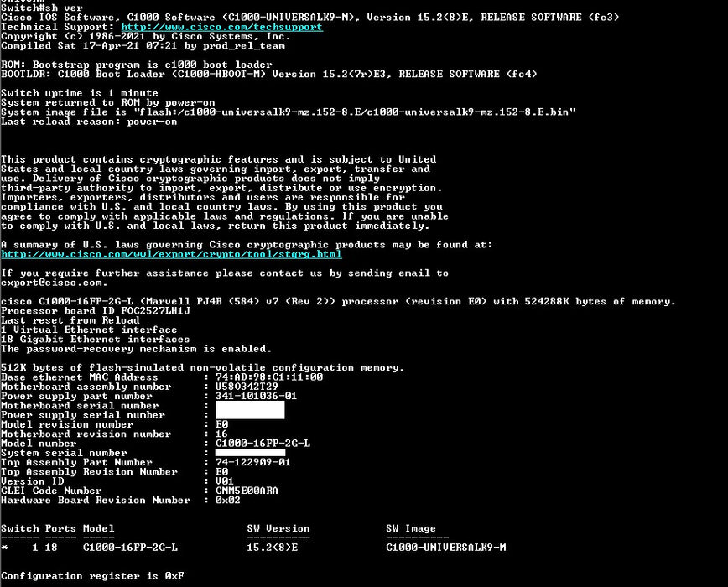Click the system image file flash path
The width and height of the screenshot is (728, 587).
355,112
